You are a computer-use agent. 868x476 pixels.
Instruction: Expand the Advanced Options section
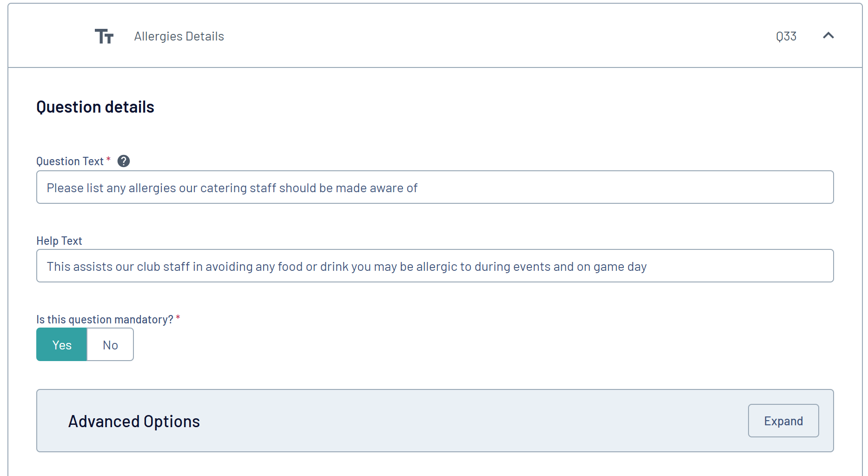(x=783, y=421)
